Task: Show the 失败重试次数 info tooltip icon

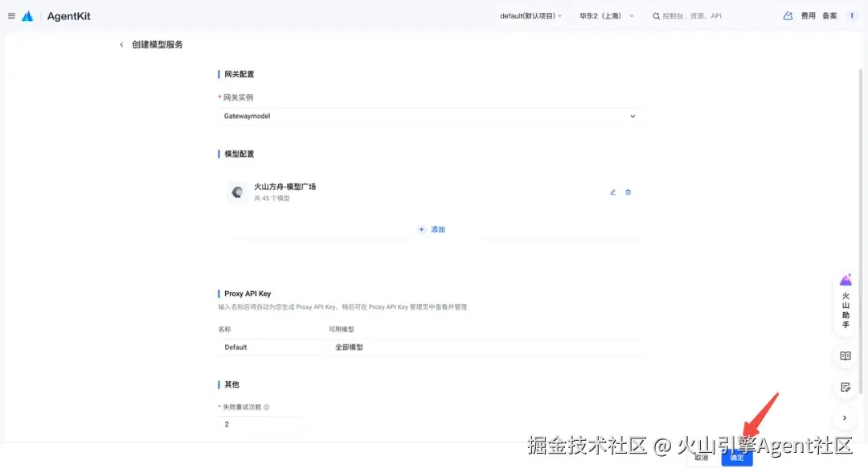Action: pos(267,407)
